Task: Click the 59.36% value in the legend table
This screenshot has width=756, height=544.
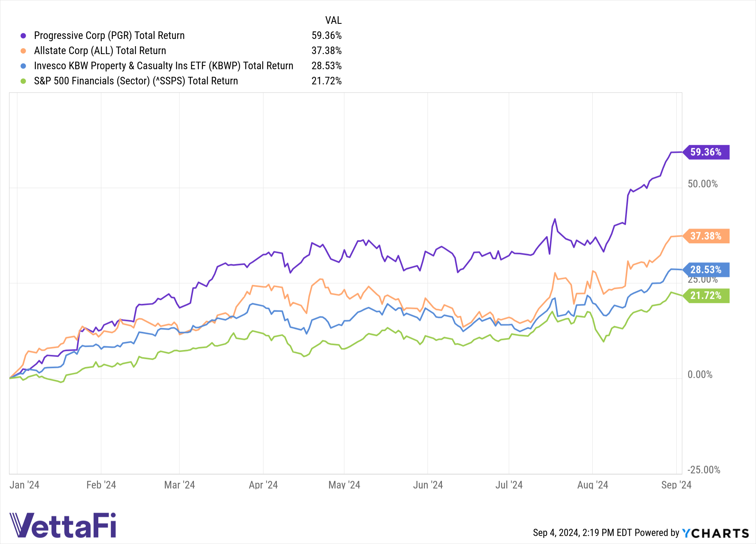Action: pos(327,36)
